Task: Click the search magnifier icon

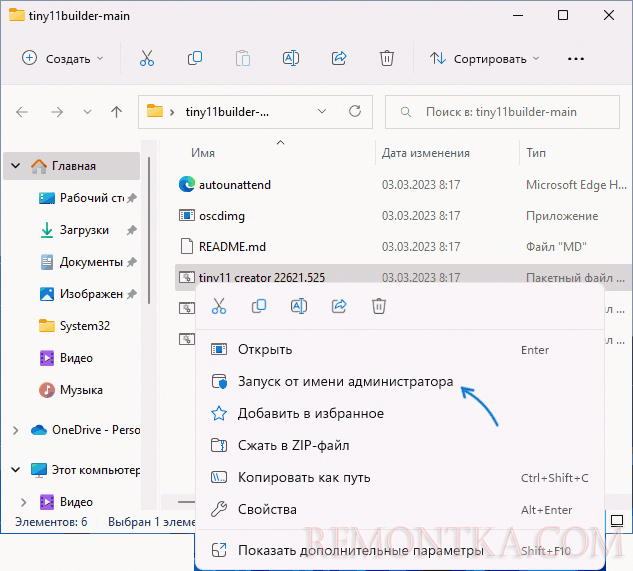Action: [406, 112]
